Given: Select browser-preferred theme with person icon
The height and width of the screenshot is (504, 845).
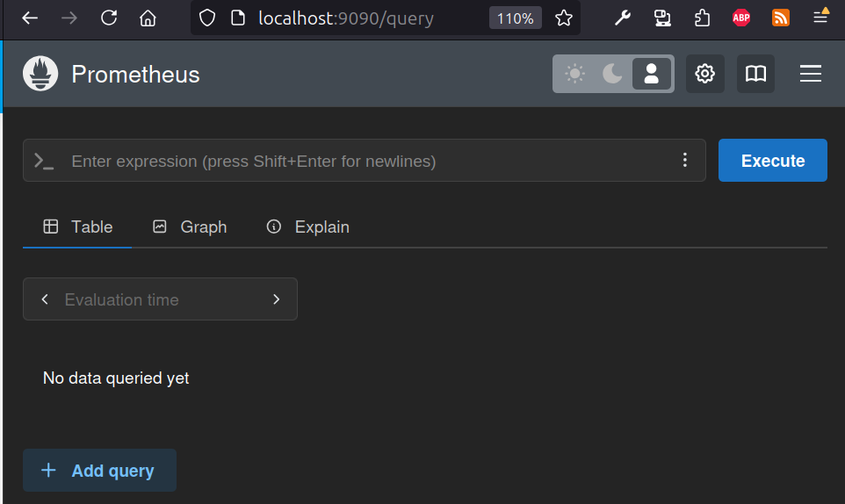Looking at the screenshot, I should [x=652, y=74].
